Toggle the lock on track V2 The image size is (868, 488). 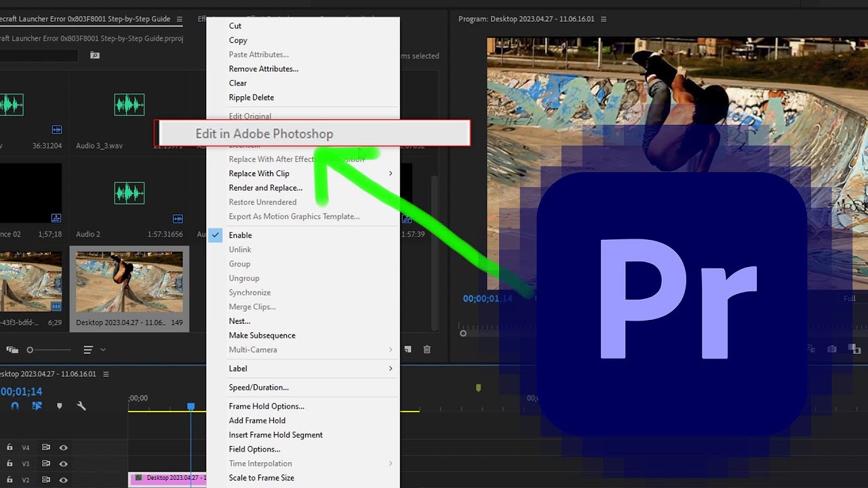click(9, 480)
